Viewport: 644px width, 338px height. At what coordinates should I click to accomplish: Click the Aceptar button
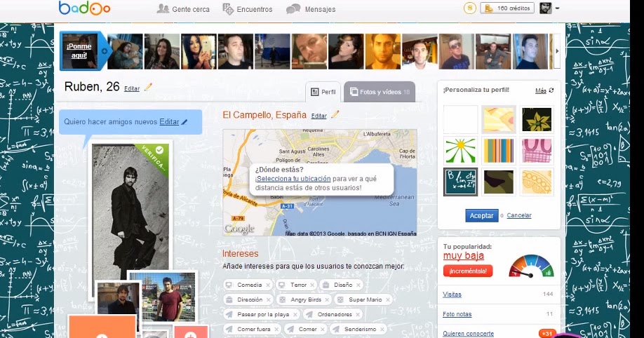point(481,215)
